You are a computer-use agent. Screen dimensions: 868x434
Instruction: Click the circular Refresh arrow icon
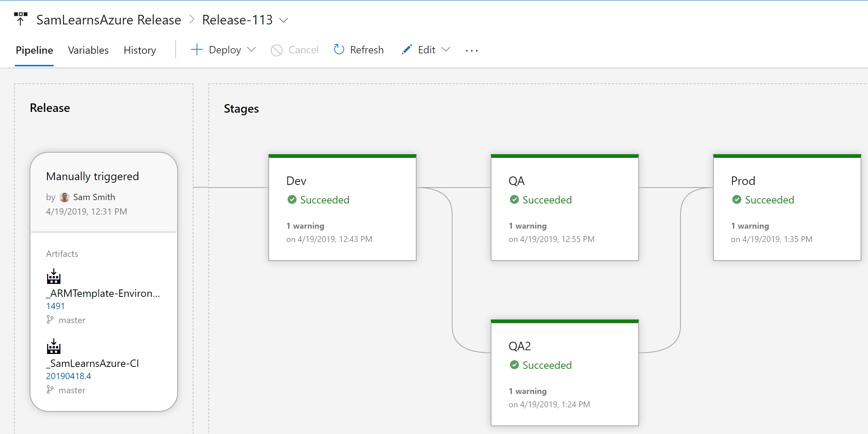coord(339,50)
